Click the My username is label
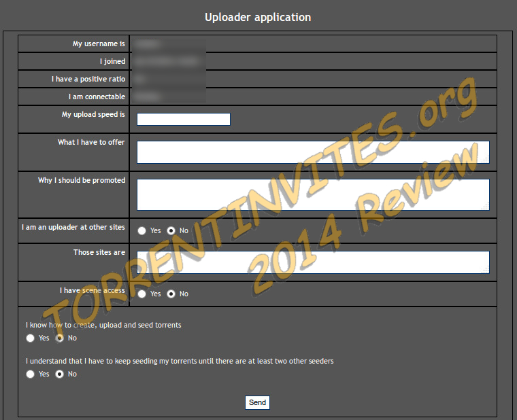The image size is (517, 420). [99, 43]
